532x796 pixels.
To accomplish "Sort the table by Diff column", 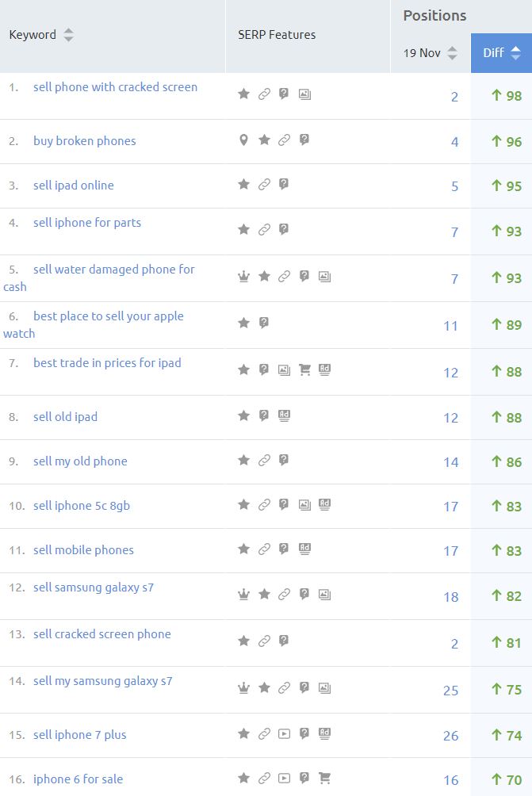I will [x=515, y=53].
